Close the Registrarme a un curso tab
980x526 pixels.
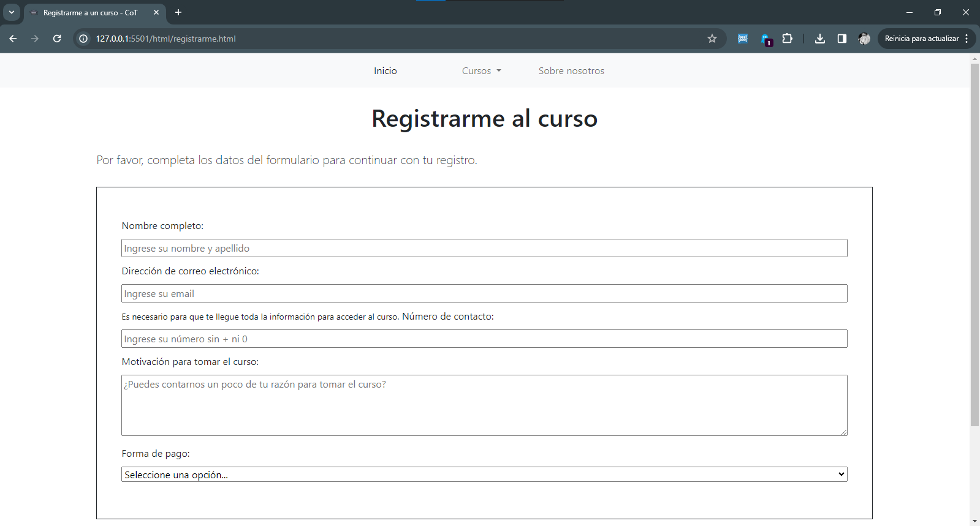[156, 12]
